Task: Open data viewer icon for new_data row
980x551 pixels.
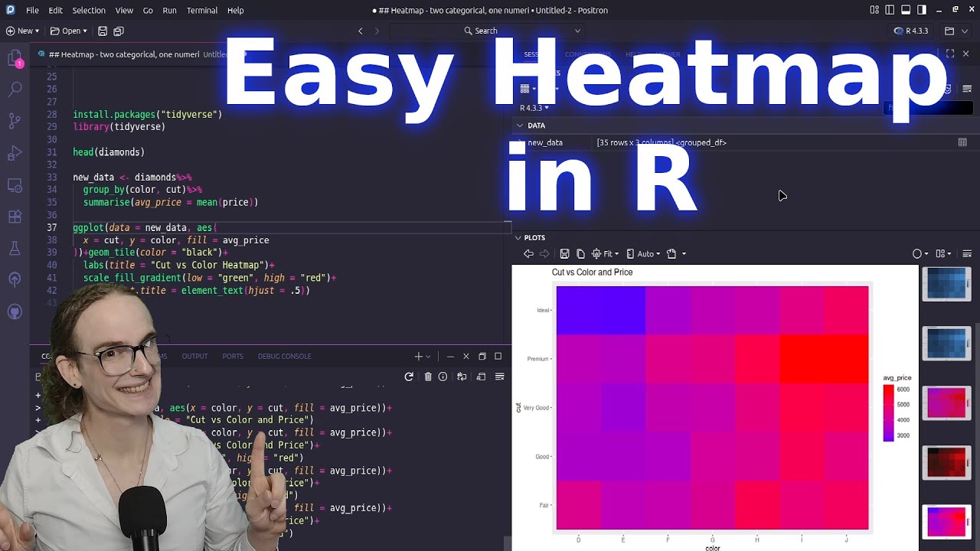Action: point(962,142)
